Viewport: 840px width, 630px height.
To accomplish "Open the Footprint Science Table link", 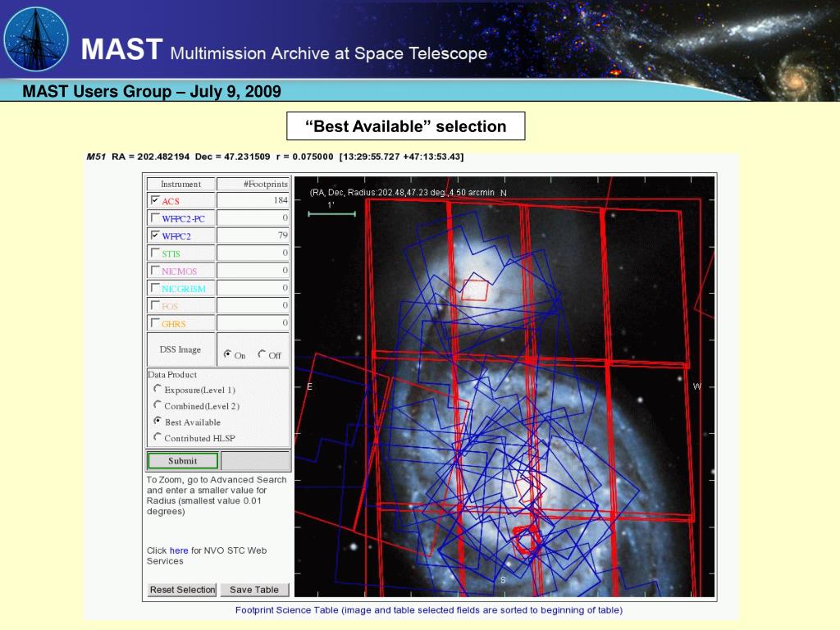I will [x=428, y=609].
